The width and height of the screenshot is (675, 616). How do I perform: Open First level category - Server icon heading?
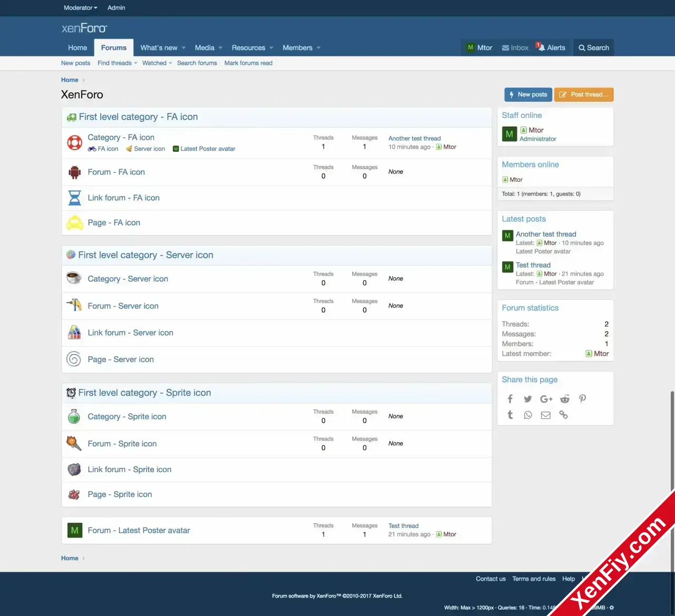[x=146, y=255]
